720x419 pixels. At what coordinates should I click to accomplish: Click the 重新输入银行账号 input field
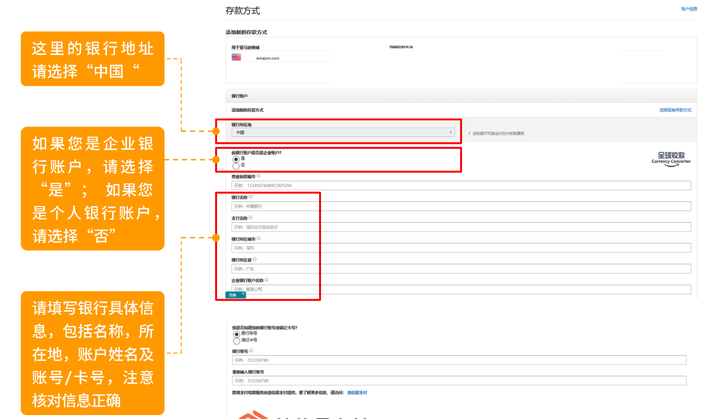coord(459,381)
